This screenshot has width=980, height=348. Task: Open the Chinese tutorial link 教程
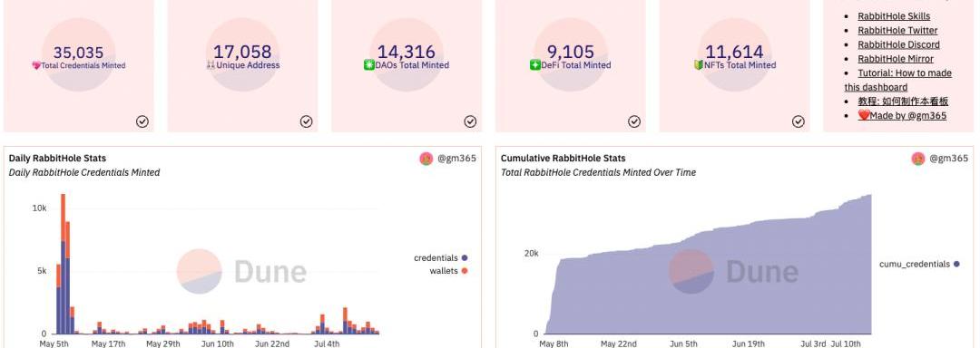coord(903,101)
